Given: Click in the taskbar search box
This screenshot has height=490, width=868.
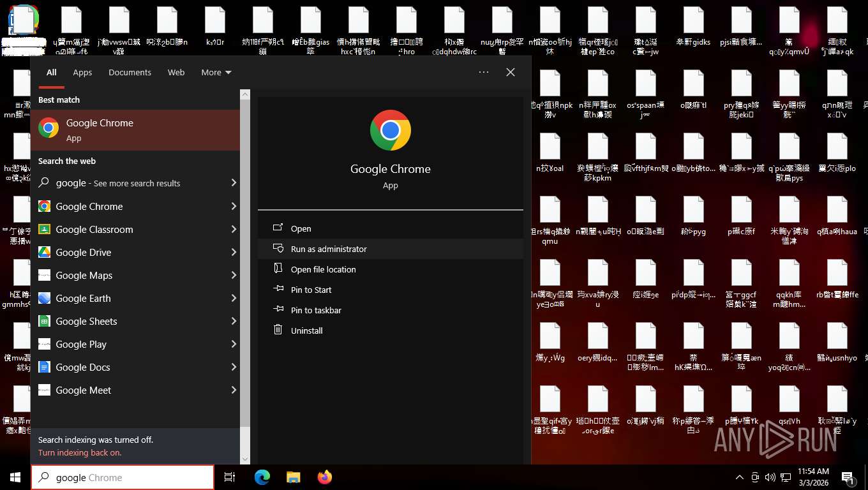Looking at the screenshot, I should 123,477.
